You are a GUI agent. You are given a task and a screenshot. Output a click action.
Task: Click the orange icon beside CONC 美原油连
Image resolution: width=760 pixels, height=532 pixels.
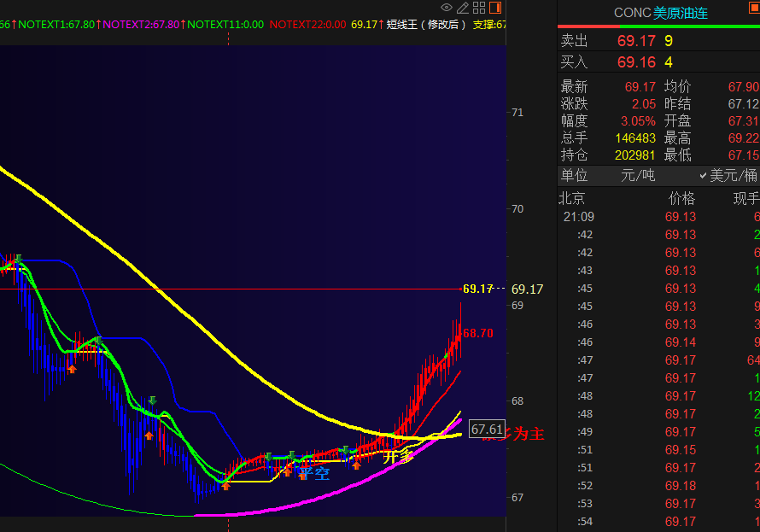[755, 7]
